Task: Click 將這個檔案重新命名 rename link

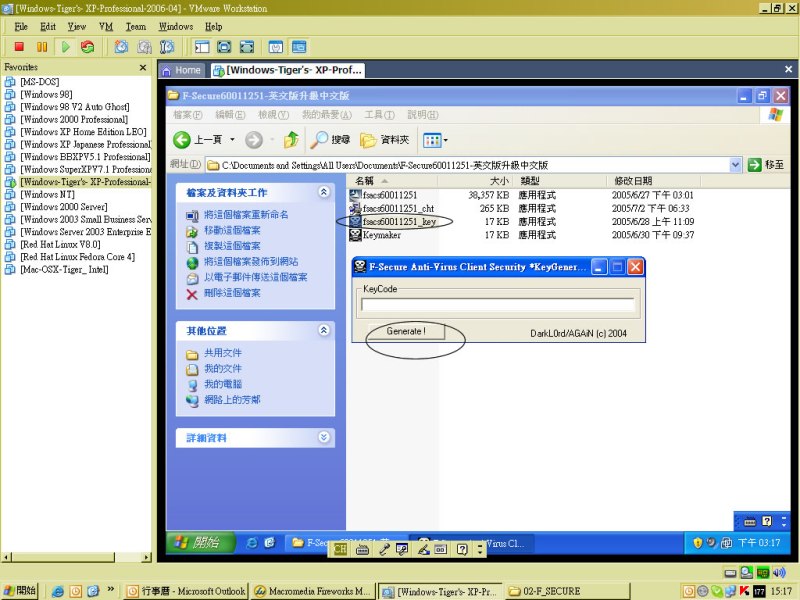Action: (246, 215)
